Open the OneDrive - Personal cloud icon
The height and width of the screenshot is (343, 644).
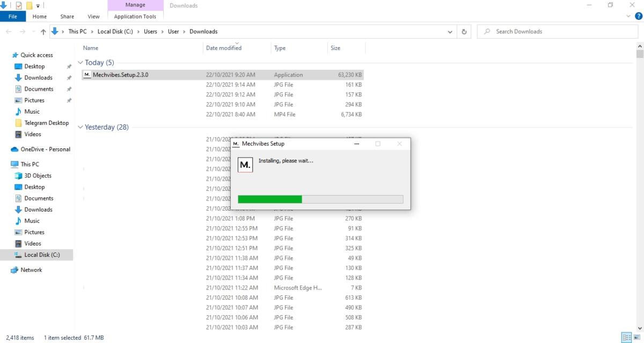(x=14, y=149)
